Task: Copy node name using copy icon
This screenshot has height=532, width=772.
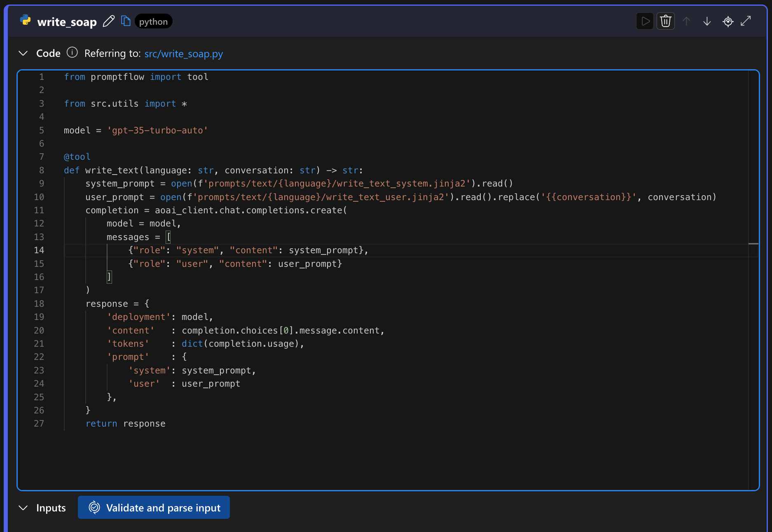Action: pyautogui.click(x=126, y=21)
